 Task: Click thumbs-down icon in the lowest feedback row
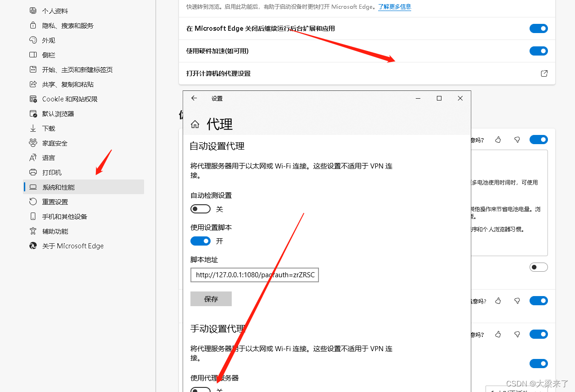click(x=517, y=334)
